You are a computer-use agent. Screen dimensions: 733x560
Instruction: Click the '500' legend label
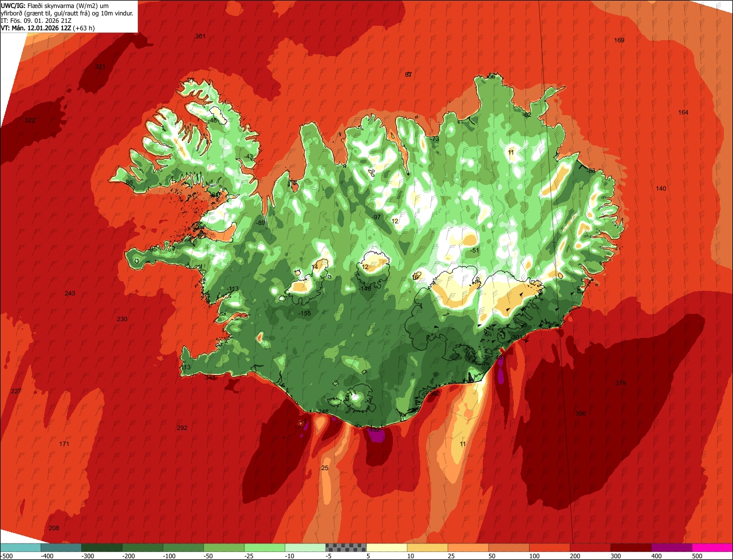(x=698, y=556)
